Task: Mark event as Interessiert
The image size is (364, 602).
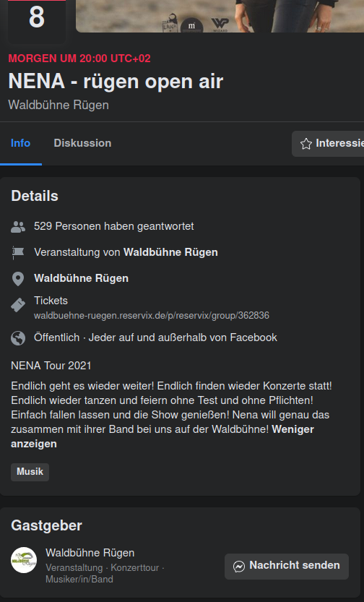Action: pos(328,144)
